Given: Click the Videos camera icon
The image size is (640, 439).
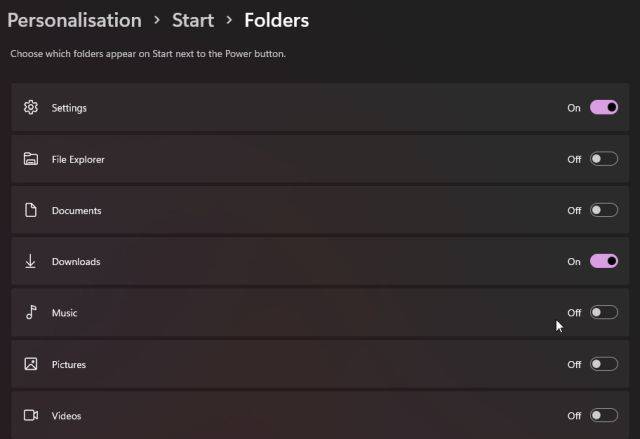Looking at the screenshot, I should coord(31,415).
